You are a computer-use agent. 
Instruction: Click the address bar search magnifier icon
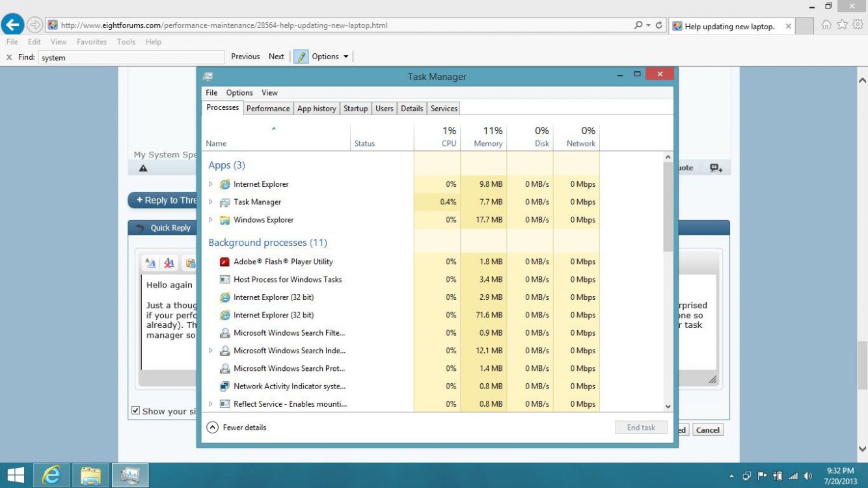tap(638, 25)
